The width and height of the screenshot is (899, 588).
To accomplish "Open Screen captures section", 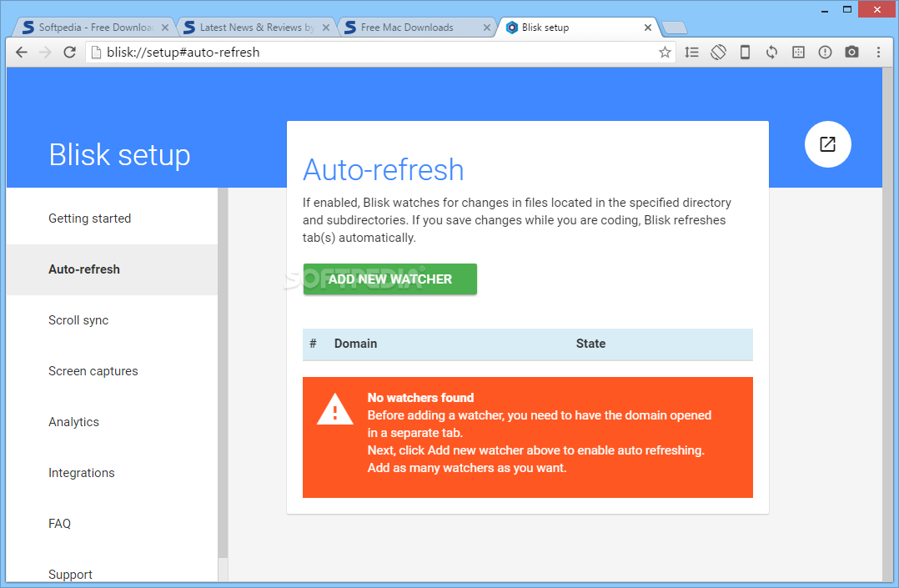I will click(113, 371).
